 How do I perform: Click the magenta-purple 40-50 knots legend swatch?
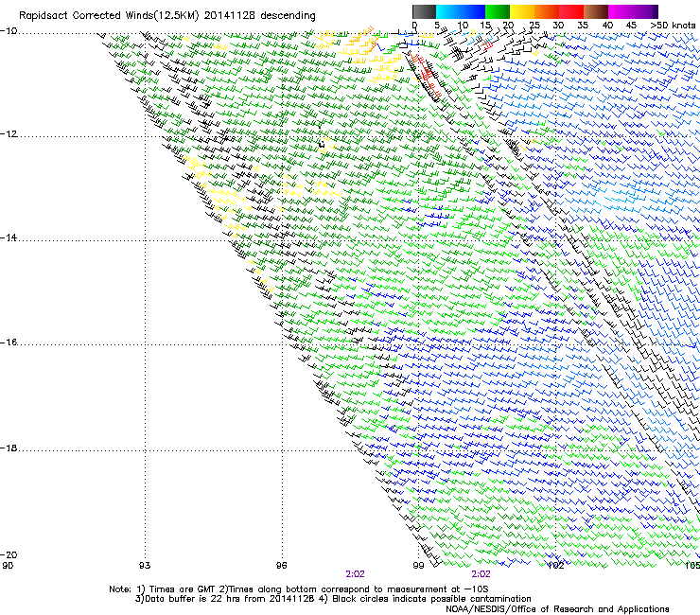(x=633, y=11)
